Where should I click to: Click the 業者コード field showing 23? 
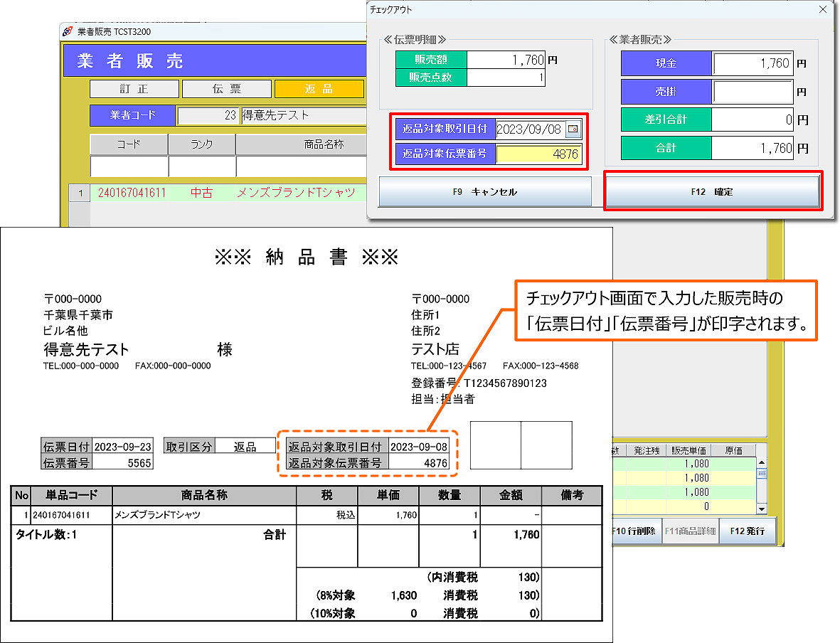tap(208, 115)
